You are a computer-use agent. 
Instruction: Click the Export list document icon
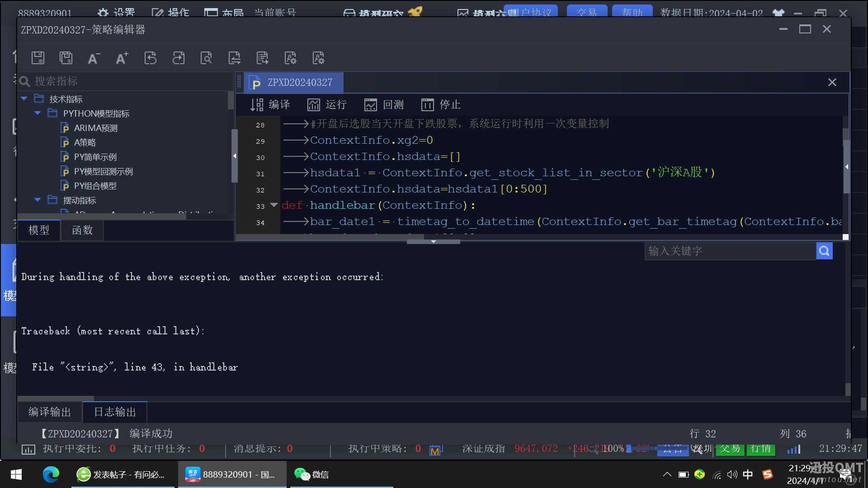[263, 58]
